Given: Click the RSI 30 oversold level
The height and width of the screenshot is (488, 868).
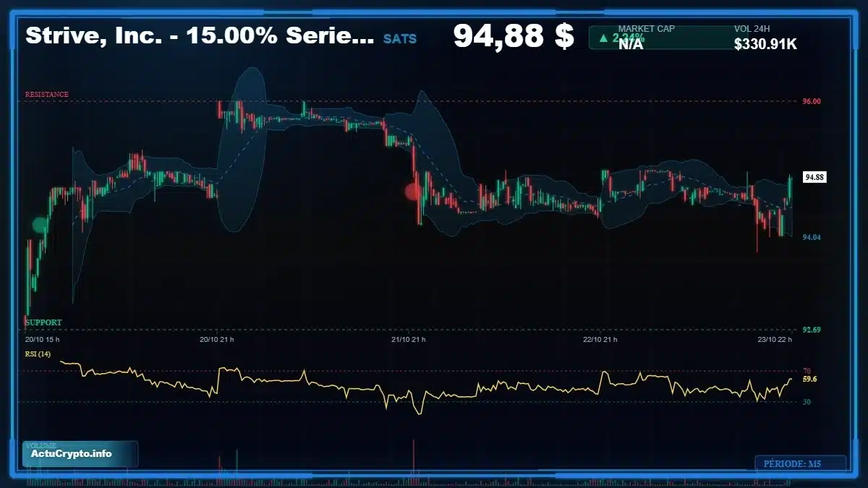Looking at the screenshot, I should click(x=807, y=402).
